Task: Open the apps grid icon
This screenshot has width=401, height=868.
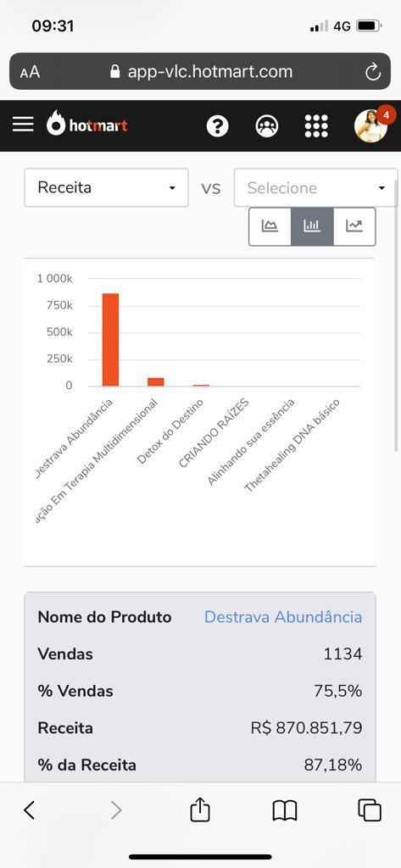Action: coord(316,125)
